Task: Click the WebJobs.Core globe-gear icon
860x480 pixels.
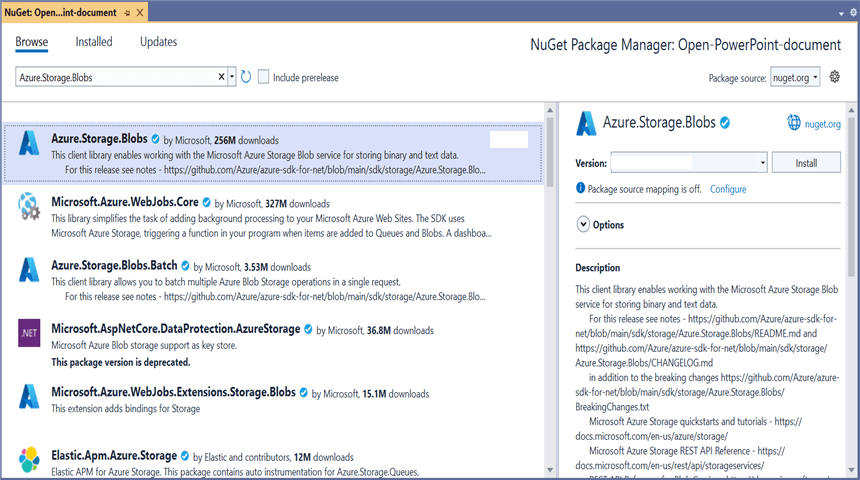Action: point(29,206)
